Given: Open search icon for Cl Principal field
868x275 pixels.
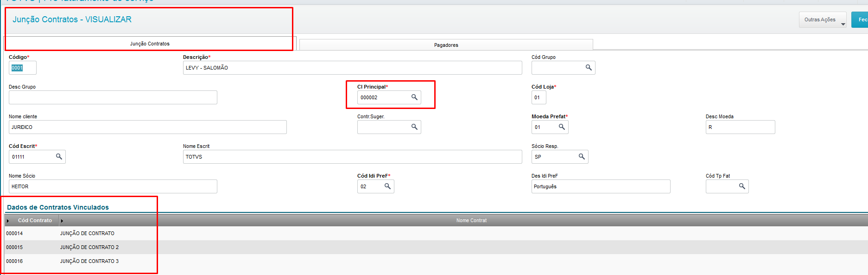Looking at the screenshot, I should tap(414, 97).
